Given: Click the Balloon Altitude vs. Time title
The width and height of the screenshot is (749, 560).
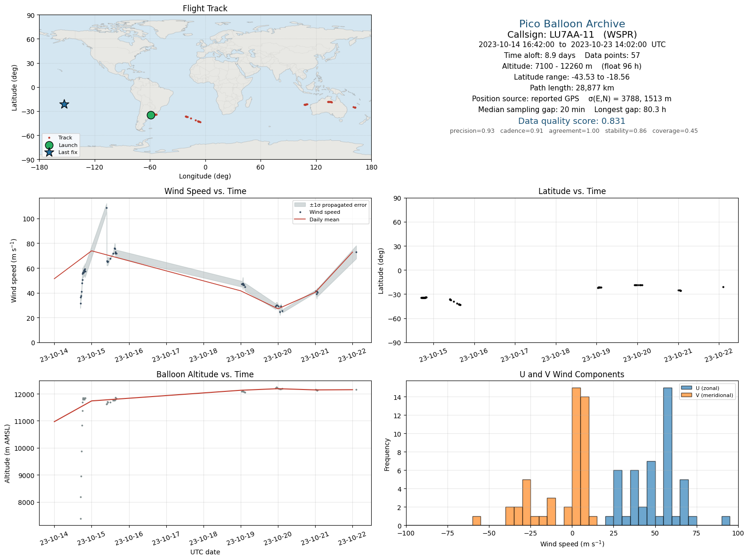Looking at the screenshot, I should 205,374.
